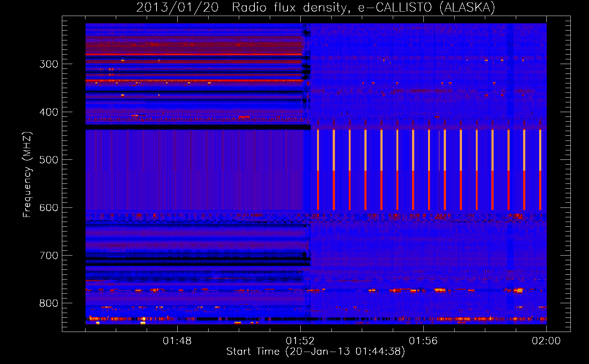The width and height of the screenshot is (589, 364).
Task: Select the Start Time axis caption
Action: pyautogui.click(x=316, y=352)
